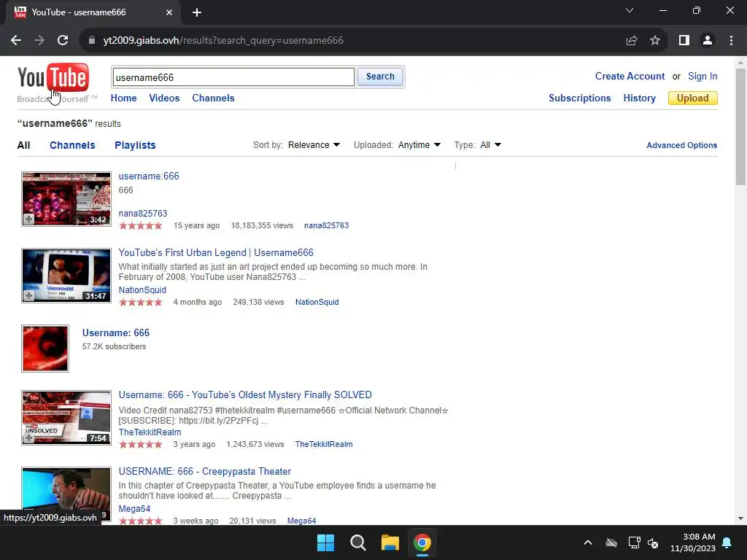Open USERNAME: 666 - Creepypasta Theater title
747x560 pixels.
205,472
